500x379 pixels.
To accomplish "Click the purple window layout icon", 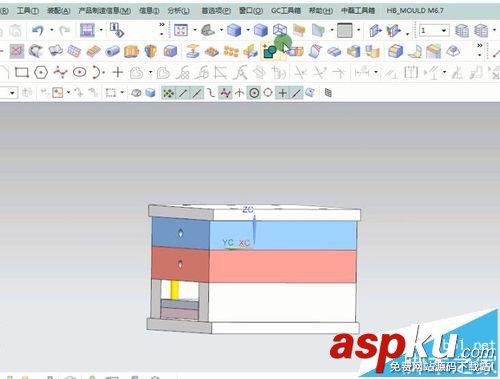I will tap(87, 30).
